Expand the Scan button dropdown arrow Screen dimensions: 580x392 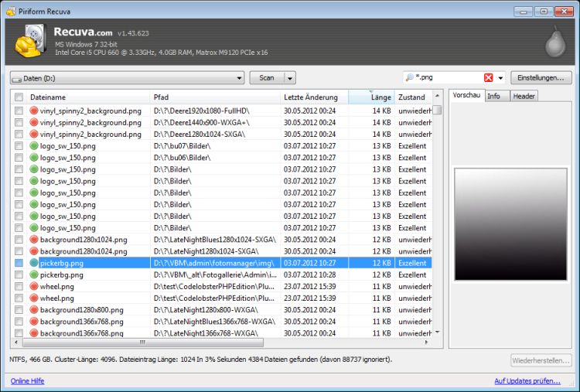click(x=290, y=78)
